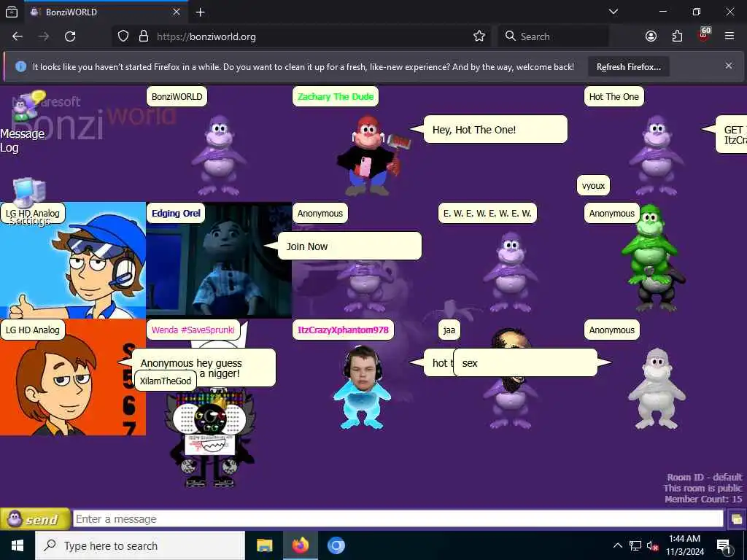Select the BonziWORLD browser tab
The height and width of the screenshot is (560, 747).
(106, 12)
